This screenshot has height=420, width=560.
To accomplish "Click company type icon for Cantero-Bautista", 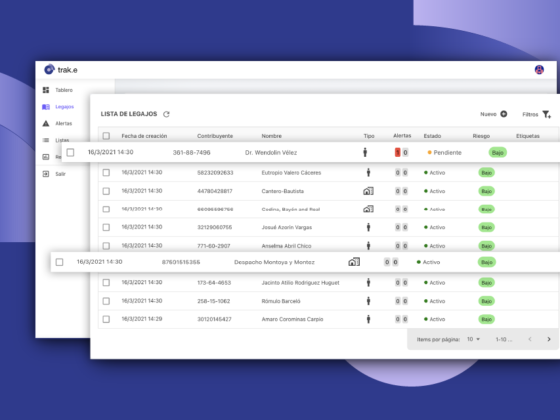I will (368, 191).
